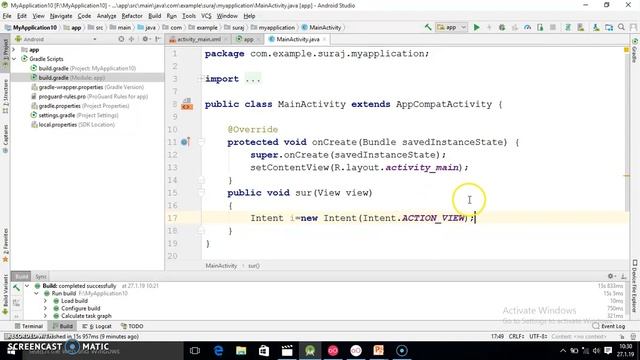Open Project Structure icon in toolbar
Viewport: 640px width, 360px height.
point(609,27)
